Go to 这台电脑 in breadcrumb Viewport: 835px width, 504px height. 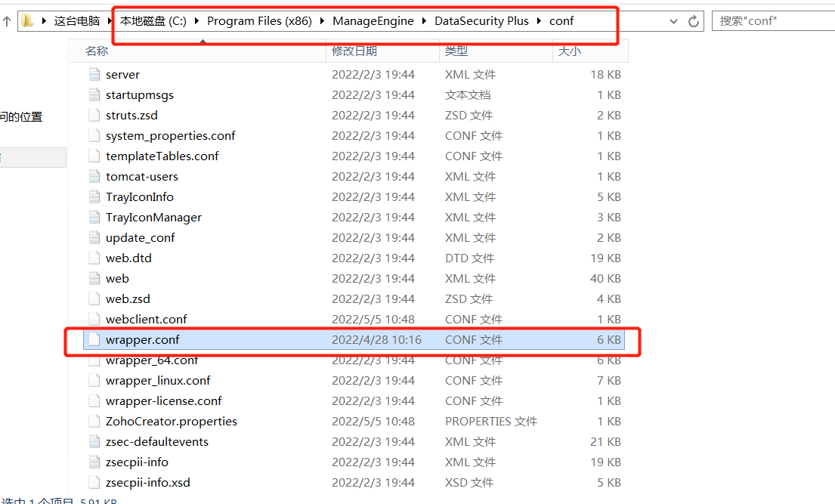click(x=76, y=20)
